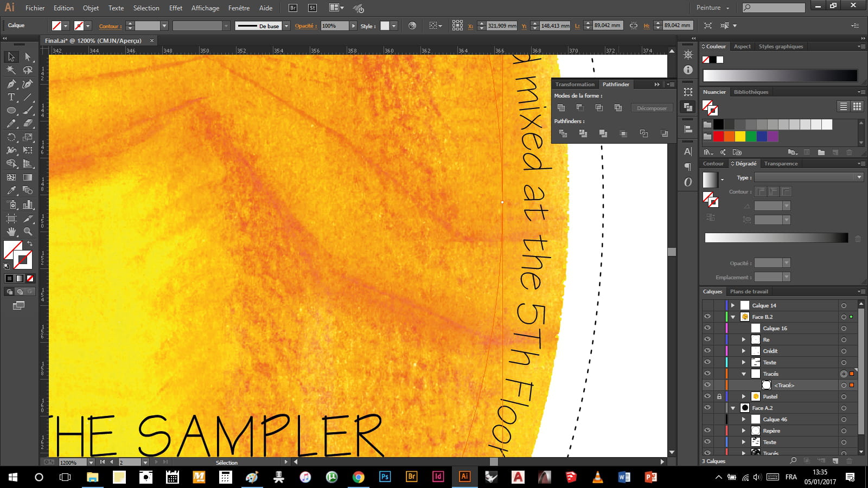
Task: Pick the yellow swatch in Nuancier
Action: coord(740,137)
